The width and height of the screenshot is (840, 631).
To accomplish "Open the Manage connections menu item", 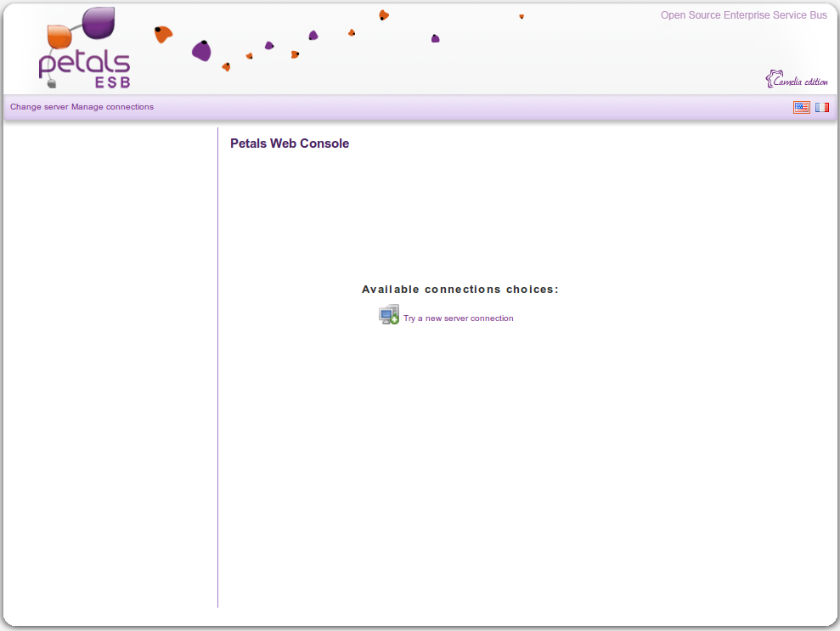I will [113, 107].
